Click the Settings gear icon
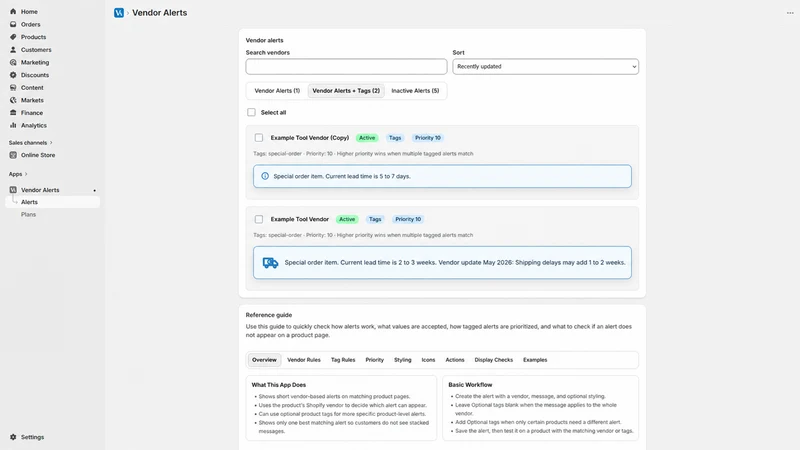This screenshot has height=450, width=800. 13,437
